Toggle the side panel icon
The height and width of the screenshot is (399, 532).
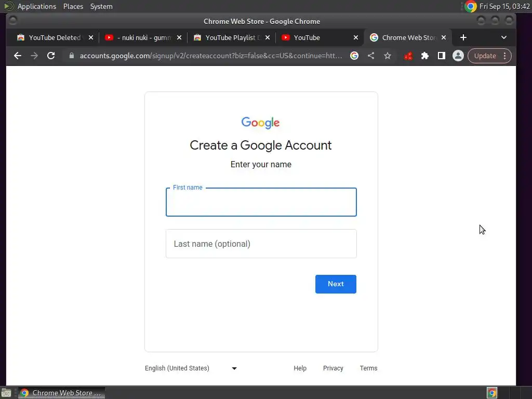click(442, 56)
